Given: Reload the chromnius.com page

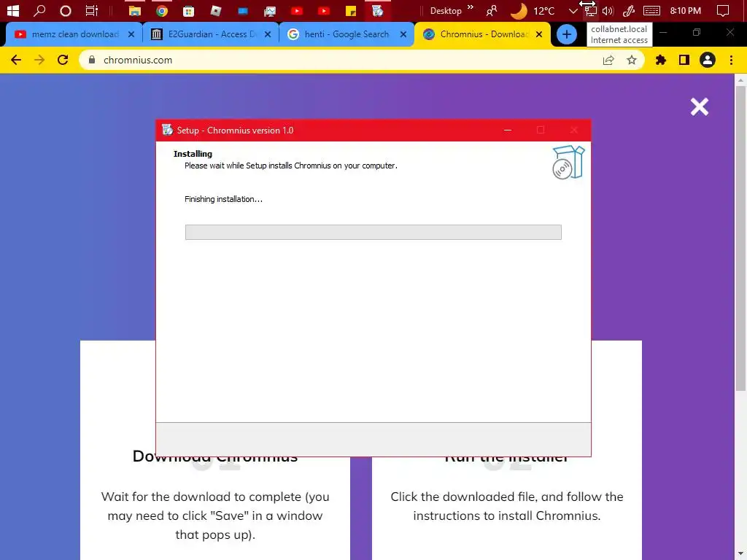Looking at the screenshot, I should pyautogui.click(x=63, y=60).
